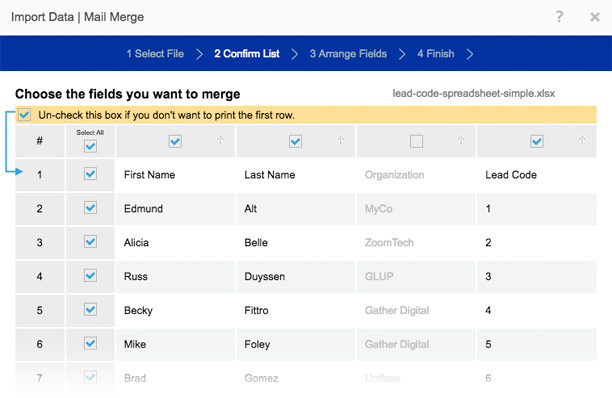Click the 'Unifase' organization cell
This screenshot has height=398, width=612.
click(x=416, y=378)
